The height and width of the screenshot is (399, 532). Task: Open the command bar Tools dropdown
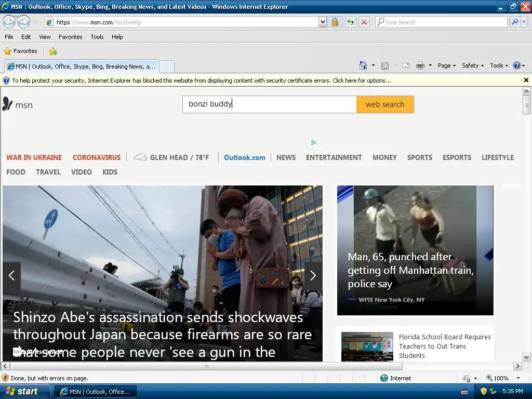(x=499, y=65)
